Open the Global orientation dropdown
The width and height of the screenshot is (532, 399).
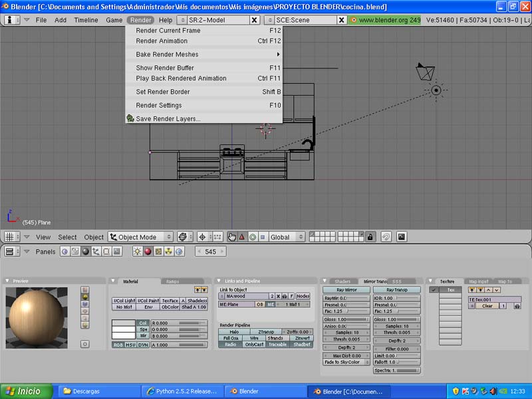click(x=287, y=237)
